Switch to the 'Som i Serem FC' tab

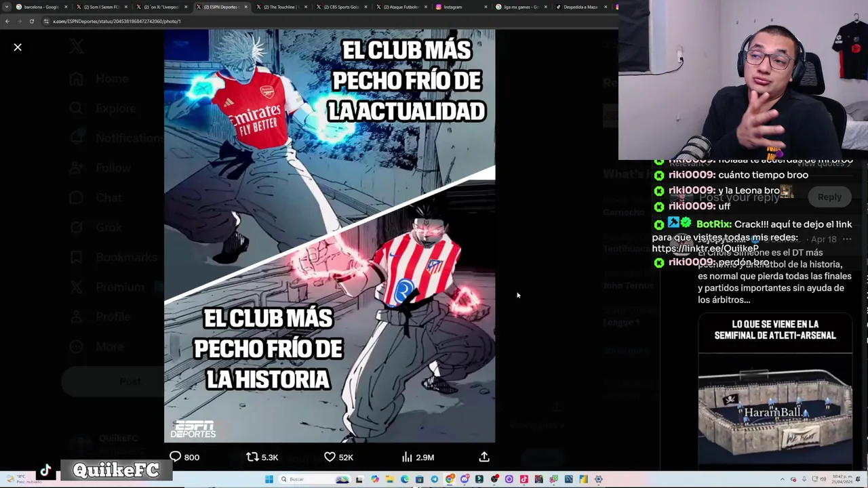(100, 7)
